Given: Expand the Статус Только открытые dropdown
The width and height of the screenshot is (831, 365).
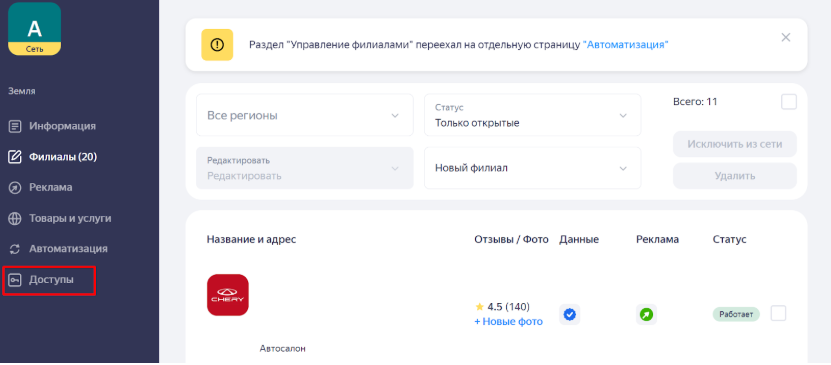Looking at the screenshot, I should [533, 115].
